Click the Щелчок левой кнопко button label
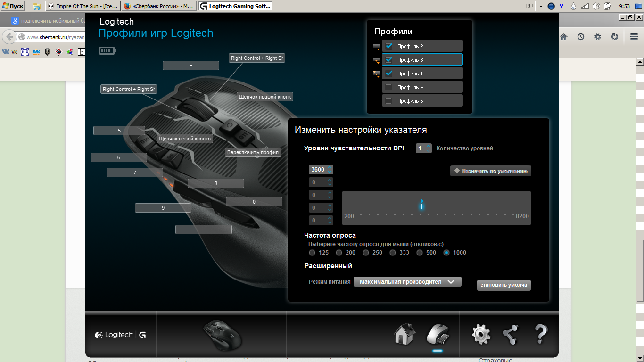 click(x=185, y=139)
